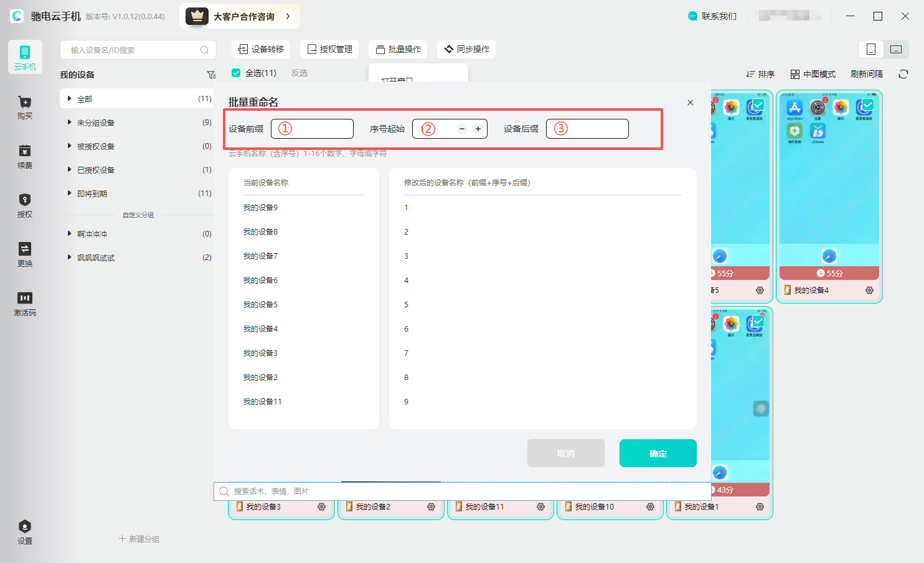Image resolution: width=924 pixels, height=563 pixels.
Task: Toggle the 全选(11) checkbox
Action: click(236, 73)
